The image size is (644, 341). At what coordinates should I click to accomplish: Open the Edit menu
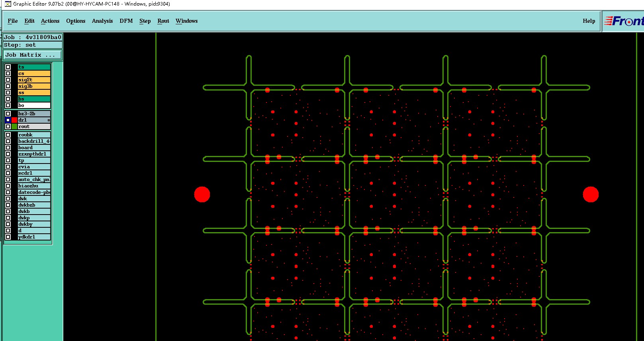[29, 21]
